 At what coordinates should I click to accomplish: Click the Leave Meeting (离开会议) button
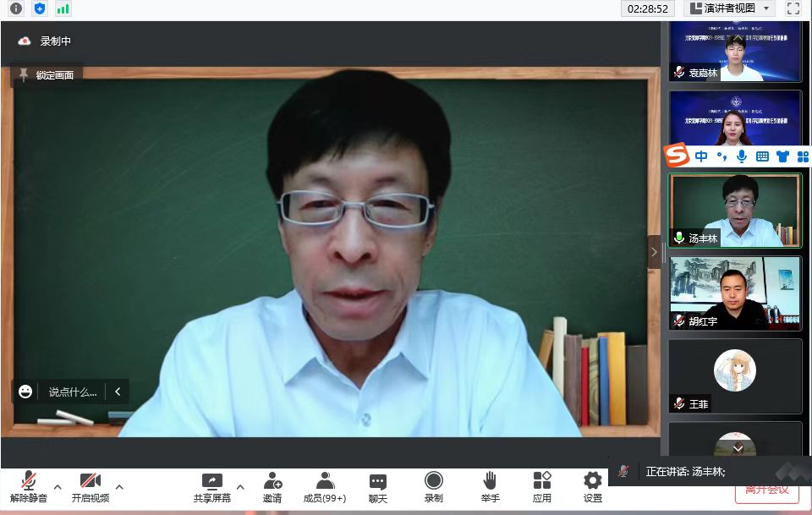click(766, 490)
